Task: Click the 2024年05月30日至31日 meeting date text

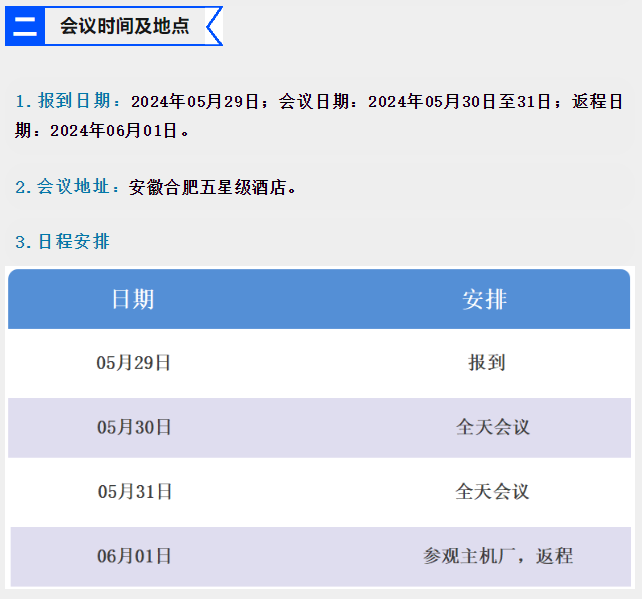Action: 463,101
